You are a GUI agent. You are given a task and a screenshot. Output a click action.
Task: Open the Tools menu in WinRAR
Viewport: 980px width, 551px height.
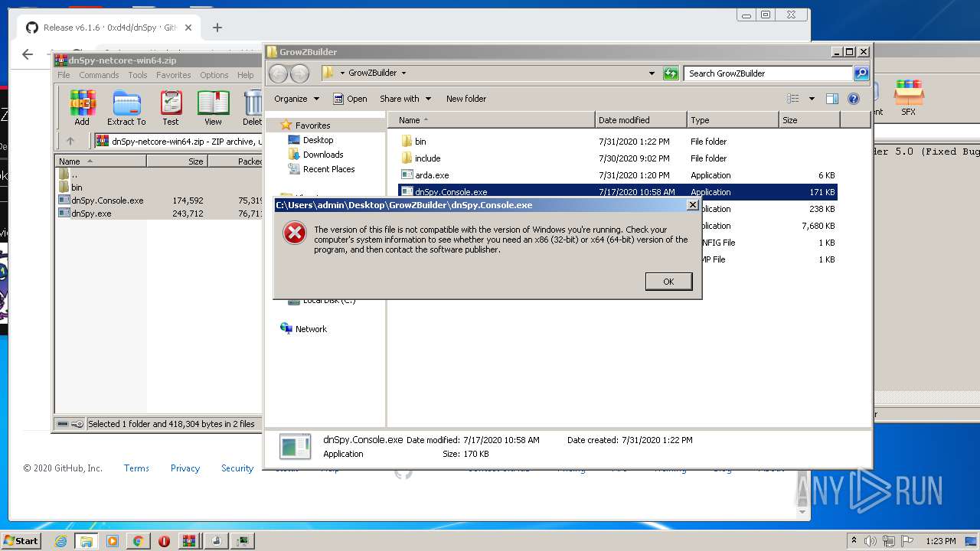click(138, 75)
